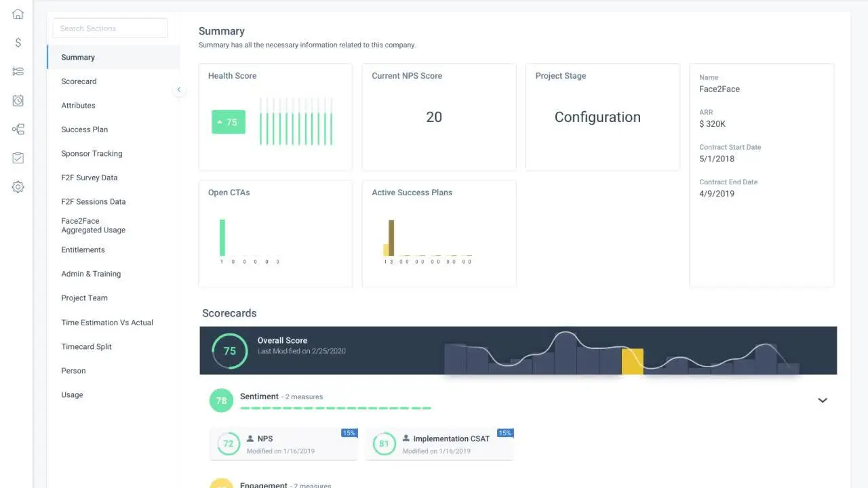
Task: Open the clipboard checkmark icon
Action: (x=18, y=158)
